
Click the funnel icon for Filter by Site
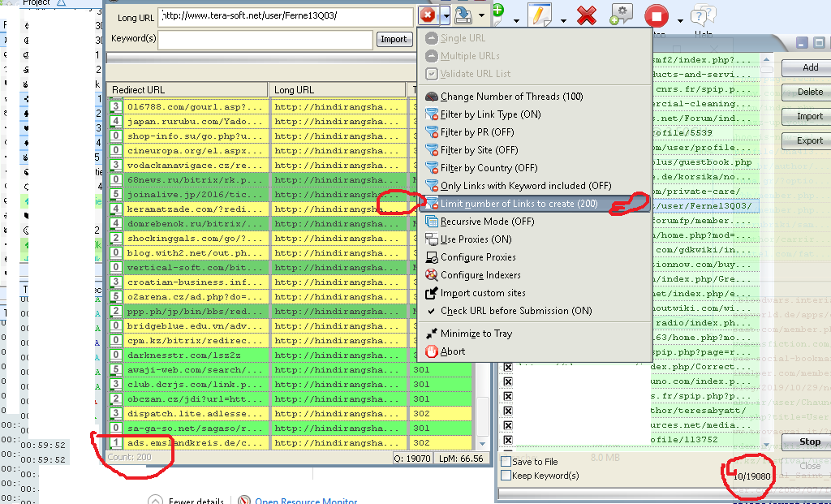coord(432,150)
